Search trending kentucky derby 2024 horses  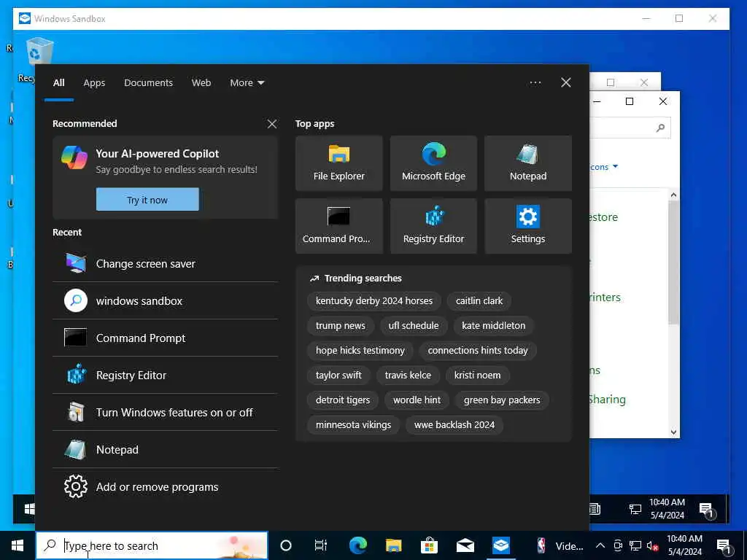[x=374, y=301]
